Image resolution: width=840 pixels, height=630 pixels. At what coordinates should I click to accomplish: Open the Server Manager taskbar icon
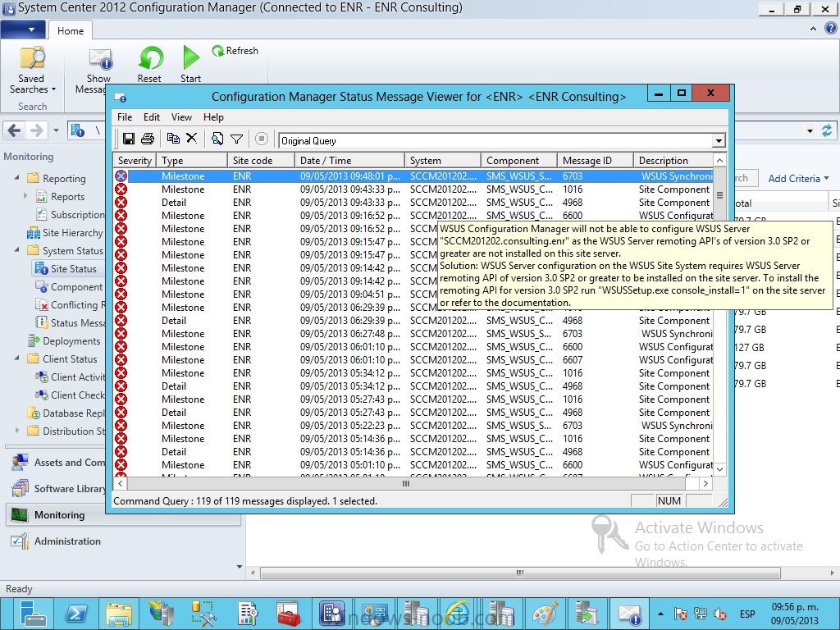click(x=32, y=614)
